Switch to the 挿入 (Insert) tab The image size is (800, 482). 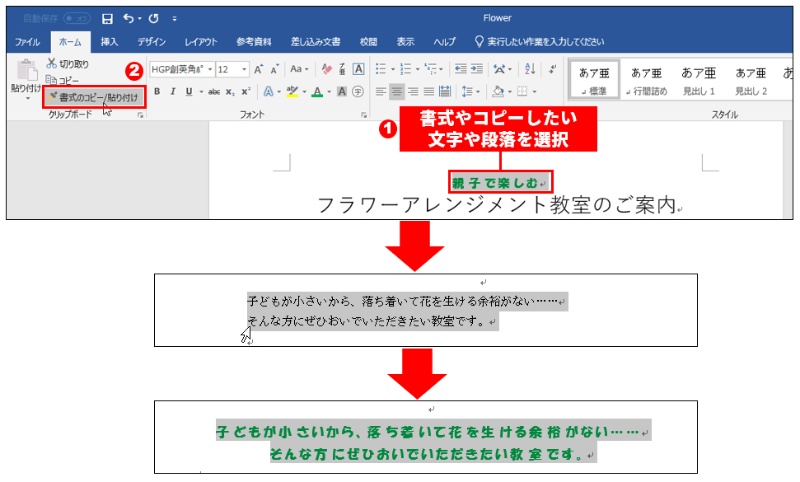tap(109, 42)
